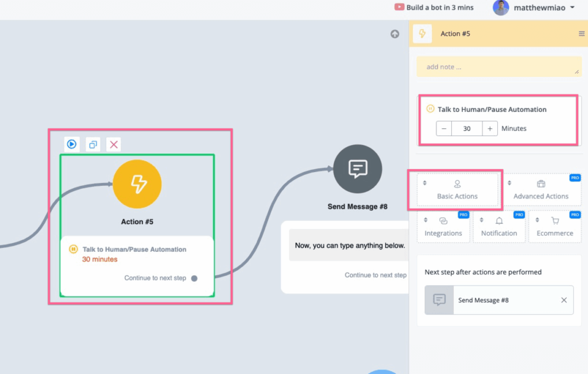Click the duplicate icon above Action #5
Image resolution: width=588 pixels, height=374 pixels.
(93, 145)
